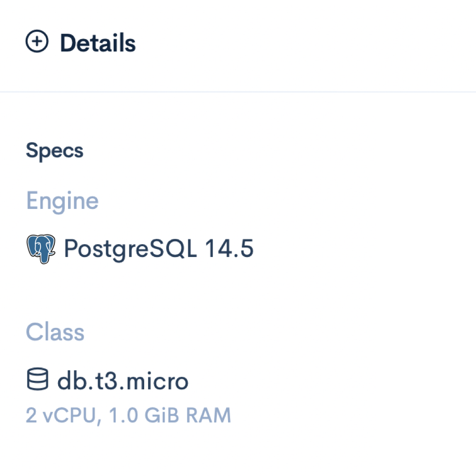The height and width of the screenshot is (476, 476).
Task: Click the divider line below Details
Action: (238, 91)
